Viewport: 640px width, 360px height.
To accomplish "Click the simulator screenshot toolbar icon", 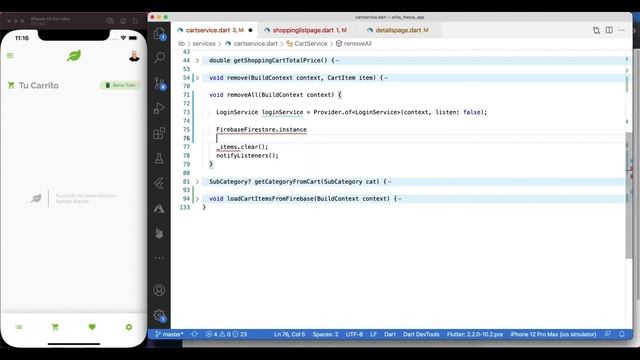I will pyautogui.click(x=110, y=20).
